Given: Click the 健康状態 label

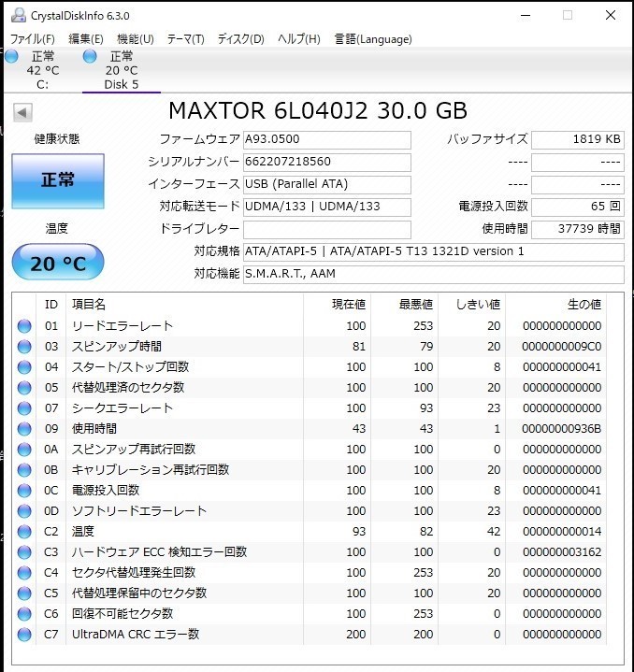Looking at the screenshot, I should coord(57,139).
